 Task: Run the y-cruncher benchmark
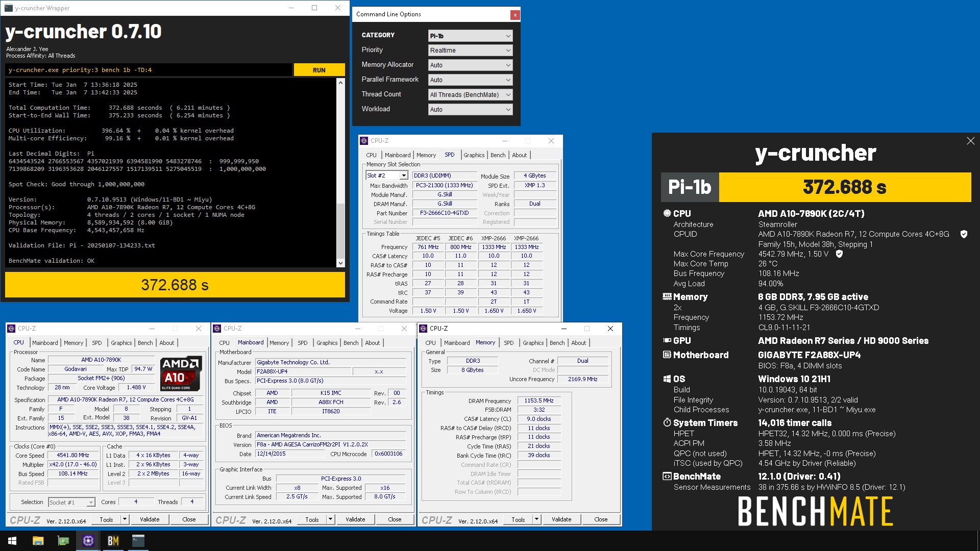pos(319,70)
